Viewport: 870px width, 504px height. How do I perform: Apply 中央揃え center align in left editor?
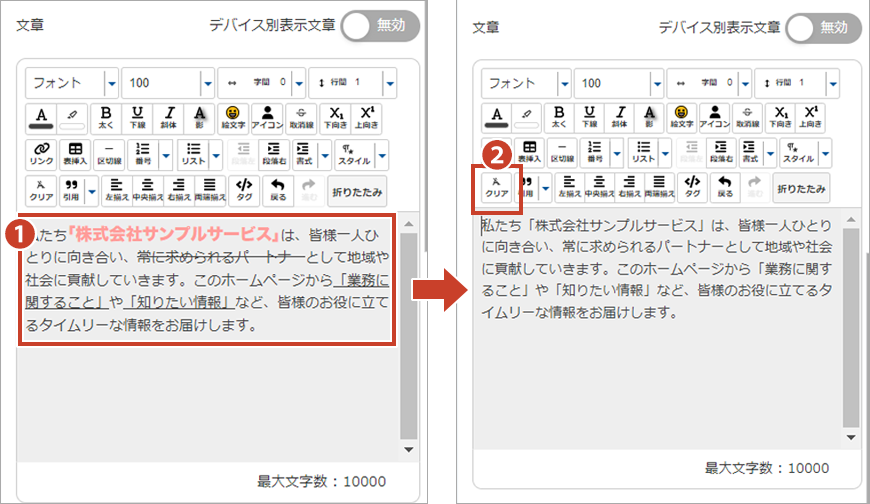(x=148, y=188)
